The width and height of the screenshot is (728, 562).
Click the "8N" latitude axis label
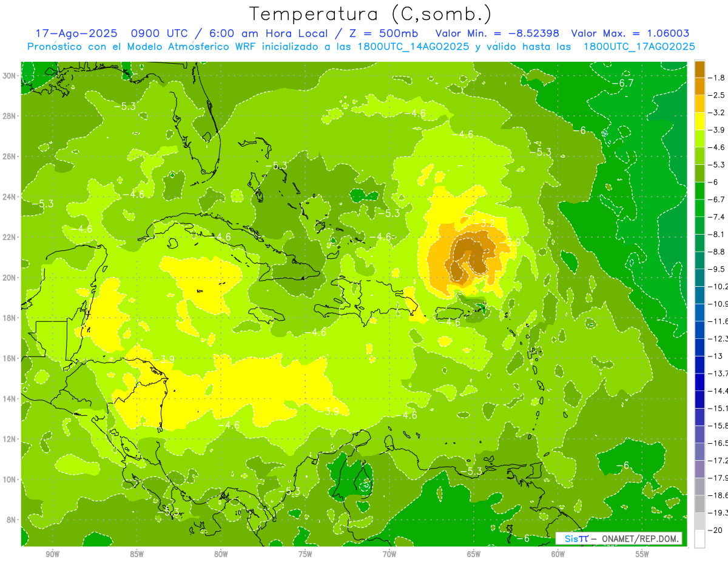tap(12, 520)
